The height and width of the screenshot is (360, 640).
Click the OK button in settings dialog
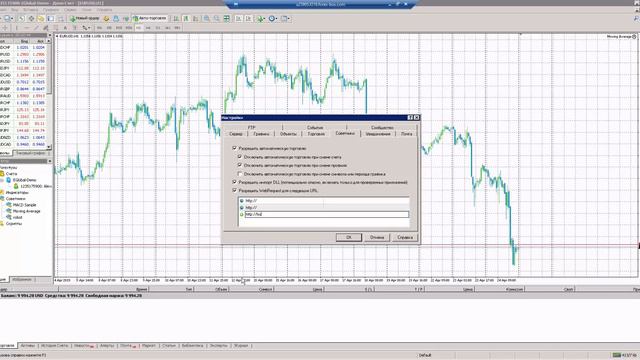349,237
